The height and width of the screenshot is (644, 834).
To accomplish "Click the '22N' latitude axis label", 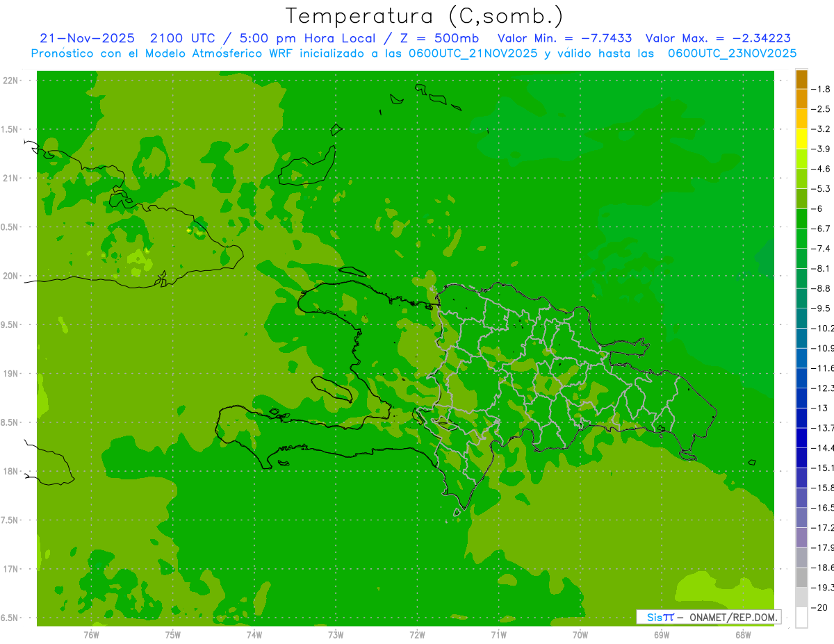I will coord(11,81).
